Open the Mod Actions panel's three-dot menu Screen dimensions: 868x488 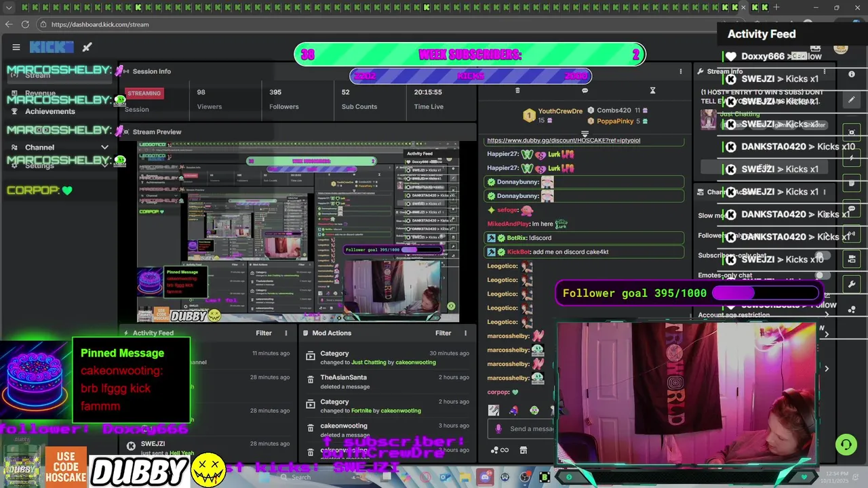point(465,333)
